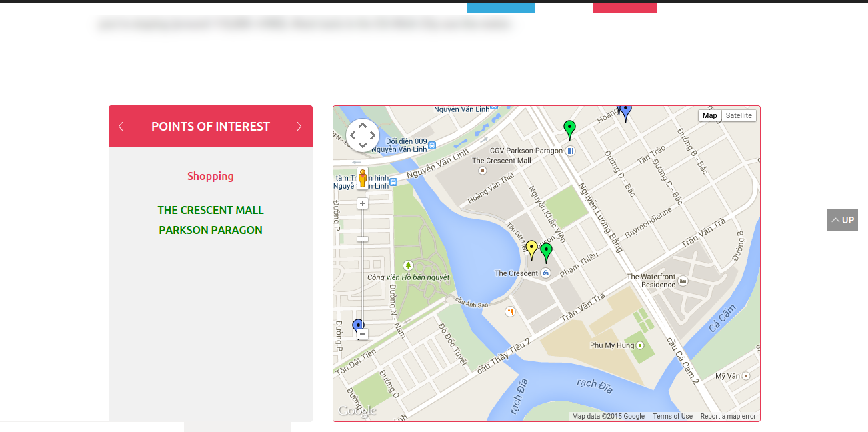Open the Parkson Paragon link
This screenshot has width=868, height=432.
click(x=211, y=230)
